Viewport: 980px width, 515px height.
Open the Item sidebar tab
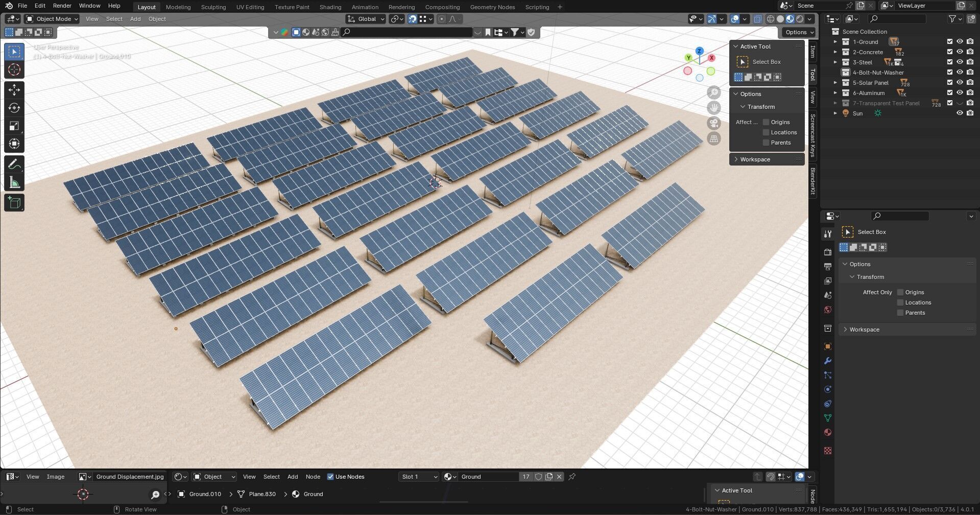[x=812, y=52]
